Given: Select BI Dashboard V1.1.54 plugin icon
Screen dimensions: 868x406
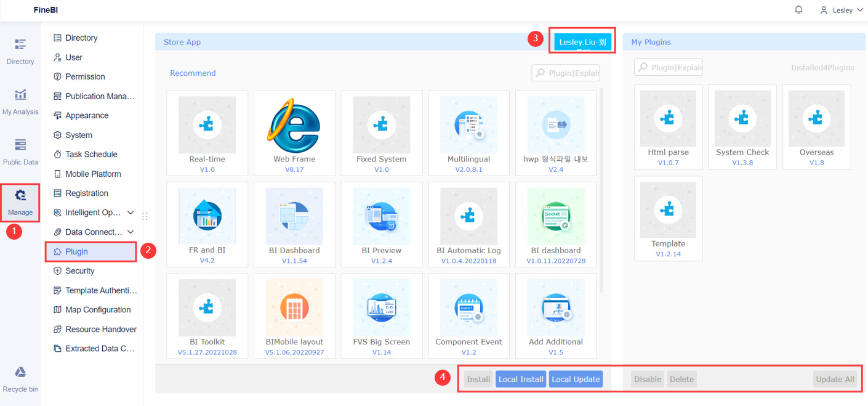Looking at the screenshot, I should click(294, 216).
